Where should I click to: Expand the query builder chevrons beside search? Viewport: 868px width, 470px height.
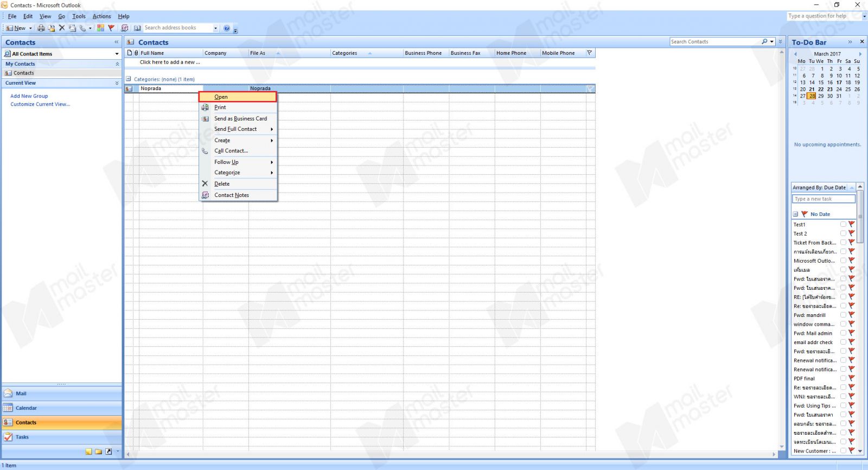(x=781, y=41)
